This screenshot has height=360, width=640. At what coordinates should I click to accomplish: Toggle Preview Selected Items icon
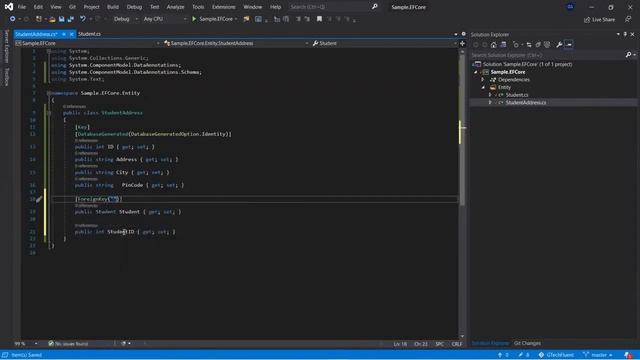569,44
